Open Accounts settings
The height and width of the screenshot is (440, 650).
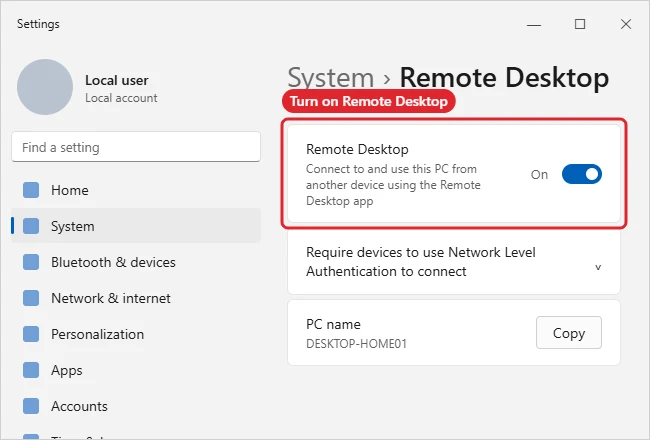point(136,406)
